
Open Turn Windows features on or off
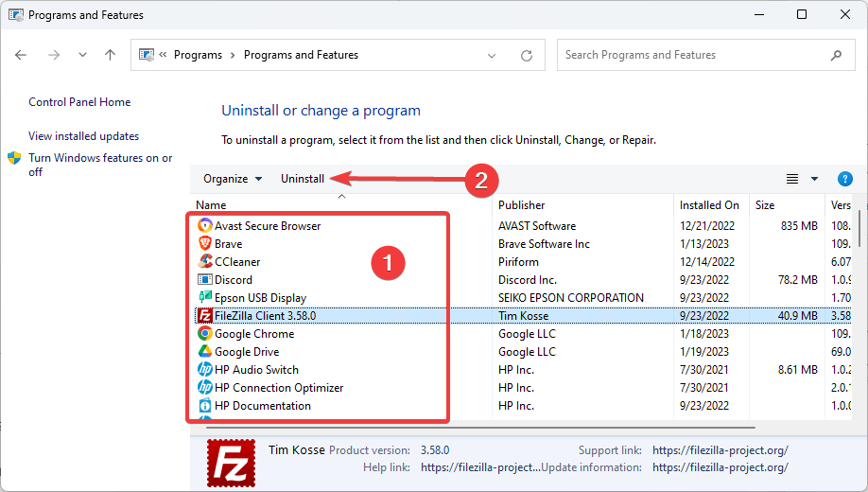tap(100, 165)
